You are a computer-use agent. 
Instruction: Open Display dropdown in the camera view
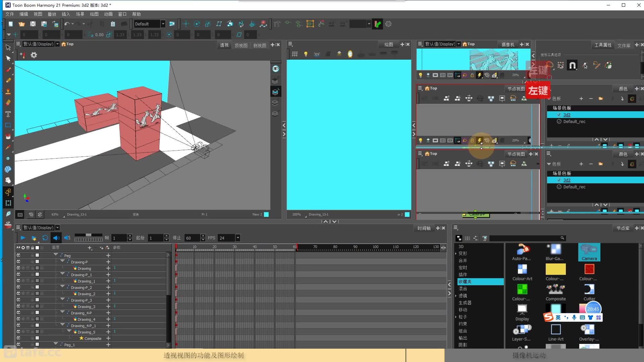point(459,44)
